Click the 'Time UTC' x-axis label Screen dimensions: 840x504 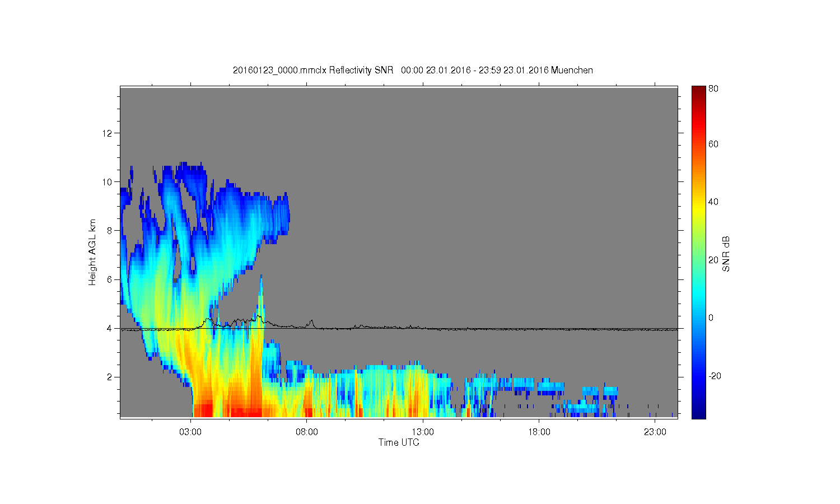[399, 442]
